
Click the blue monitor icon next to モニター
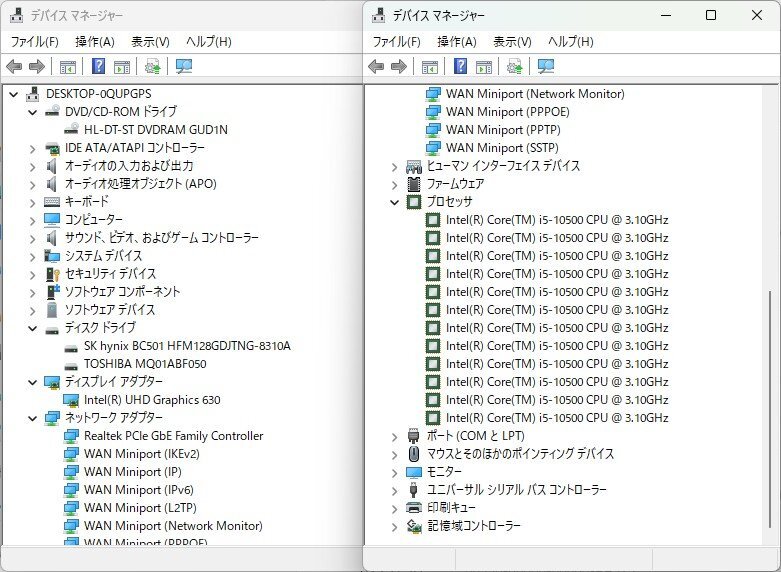tap(414, 471)
